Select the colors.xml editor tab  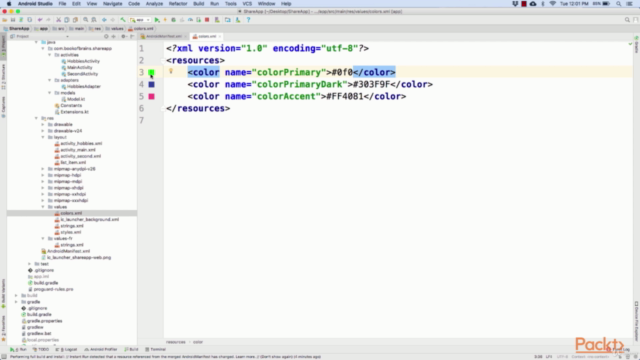click(x=207, y=36)
